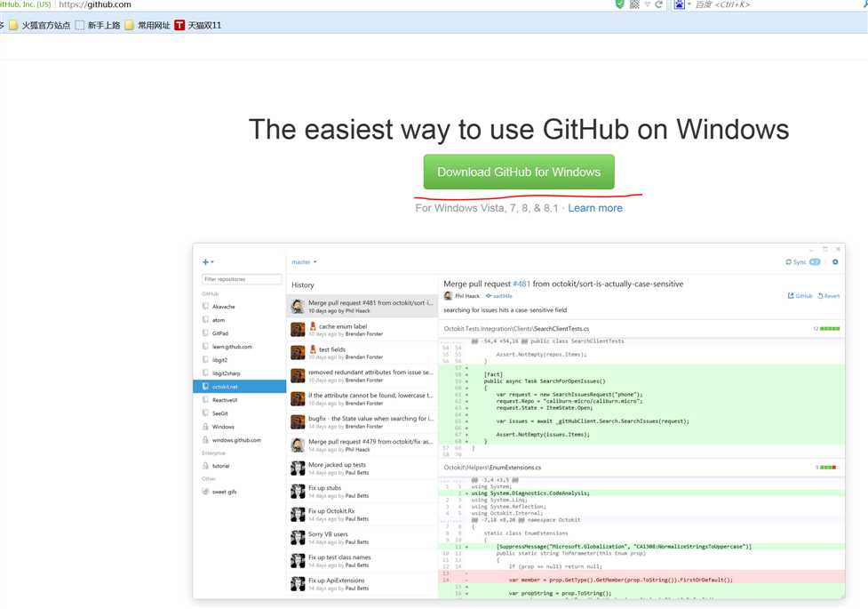Click Phil Haack avatar in commit detail
The height and width of the screenshot is (609, 868).
point(448,296)
